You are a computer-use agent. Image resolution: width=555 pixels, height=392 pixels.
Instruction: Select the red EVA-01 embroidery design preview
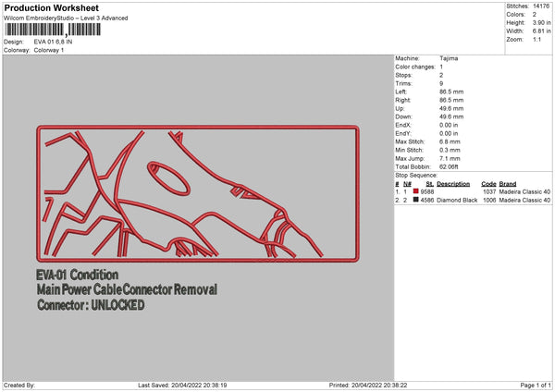[198, 193]
